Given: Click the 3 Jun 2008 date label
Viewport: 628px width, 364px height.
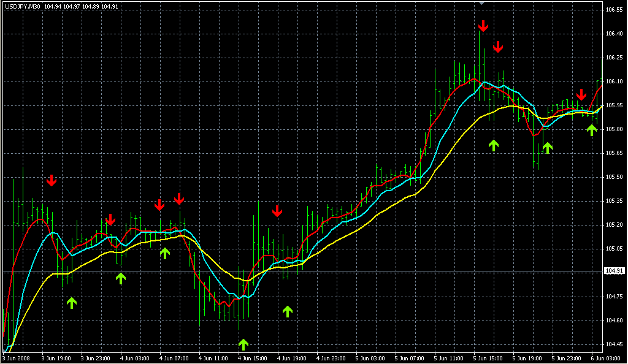Looking at the screenshot, I should pyautogui.click(x=16, y=357).
